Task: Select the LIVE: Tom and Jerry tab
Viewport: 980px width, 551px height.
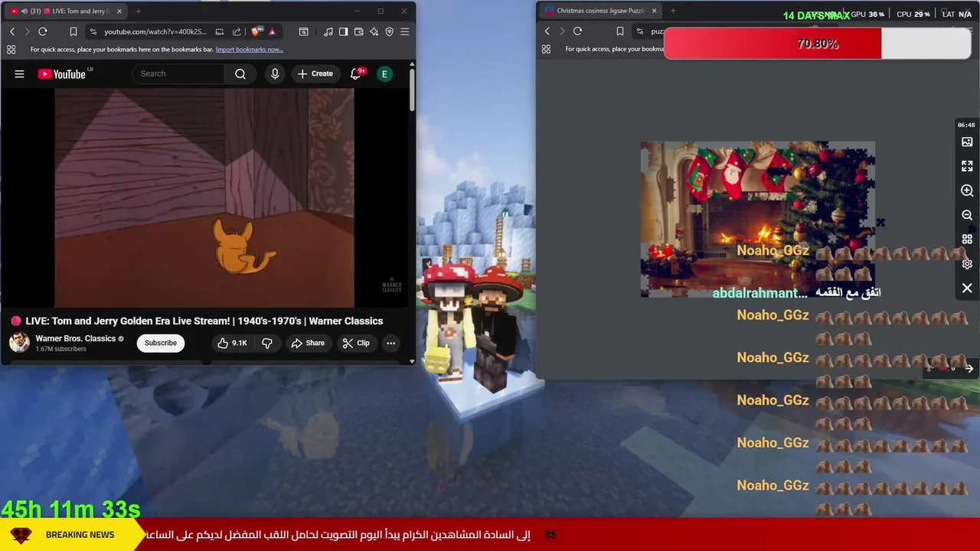Action: click(66, 11)
